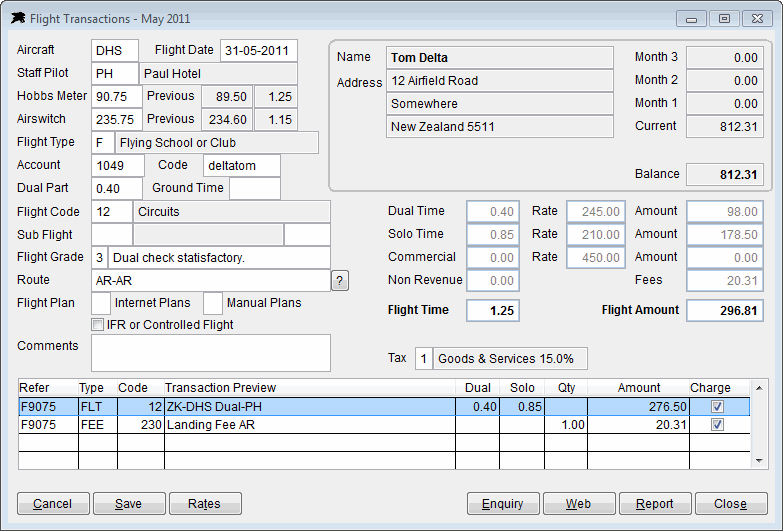This screenshot has height=531, width=783.
Task: Click the Cancel button
Action: pyautogui.click(x=53, y=504)
